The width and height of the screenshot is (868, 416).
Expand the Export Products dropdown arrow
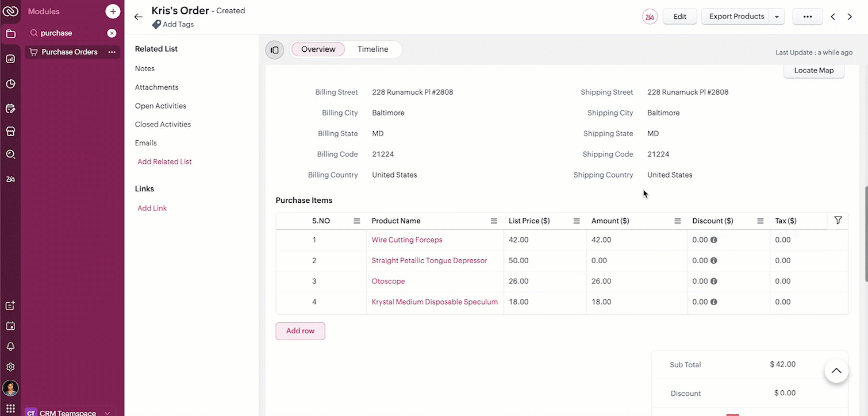click(x=777, y=17)
